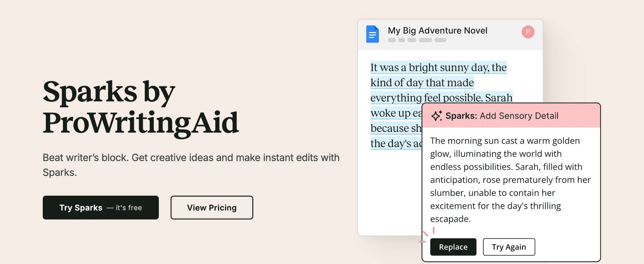644x264 pixels.
Task: Select the My Big Adventure Novel title
Action: coord(437,30)
